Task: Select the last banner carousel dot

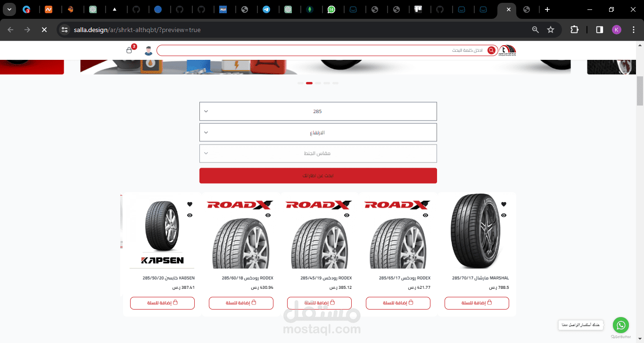Action: tap(335, 83)
